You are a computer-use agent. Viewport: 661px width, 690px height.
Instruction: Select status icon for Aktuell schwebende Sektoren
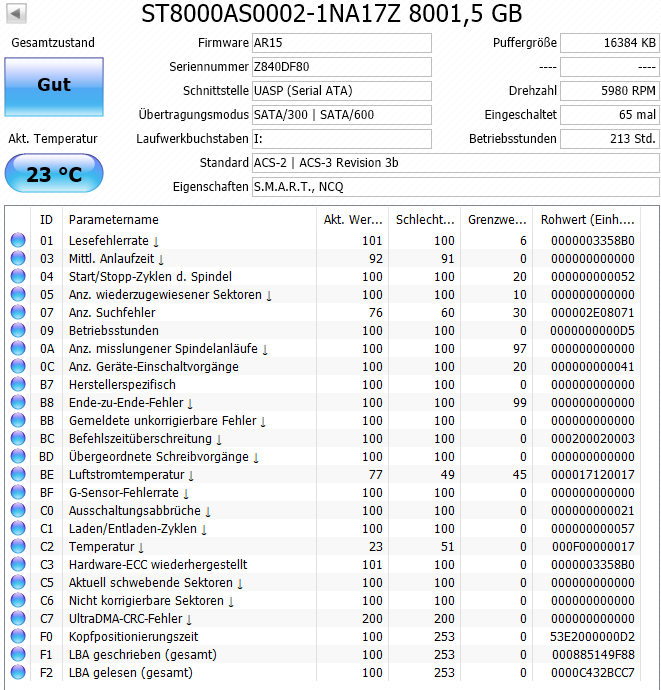coord(18,582)
